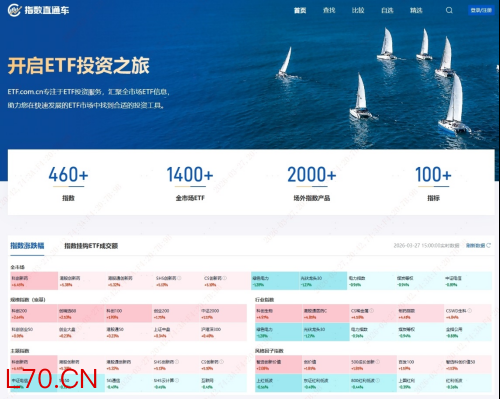The height and width of the screenshot is (399, 500).
Task: Click the 460+ 指数 statistic
Action: 68,183
